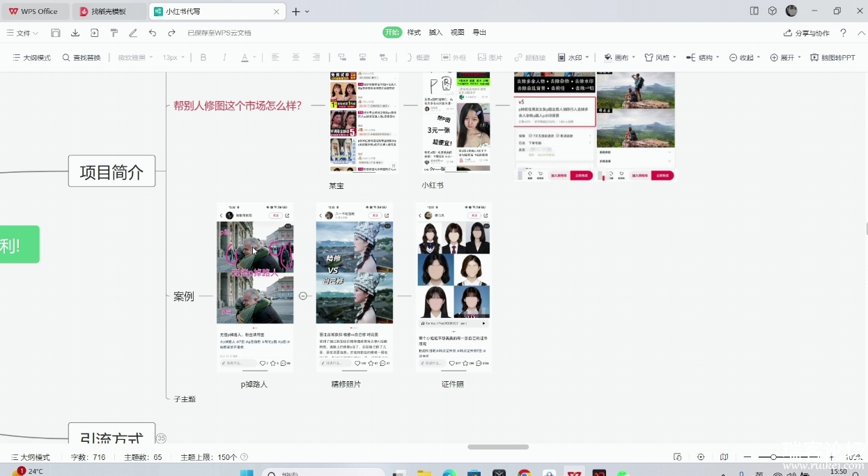This screenshot has width=868, height=476.
Task: Expand the 引流方式 node count badge
Action: [161, 438]
